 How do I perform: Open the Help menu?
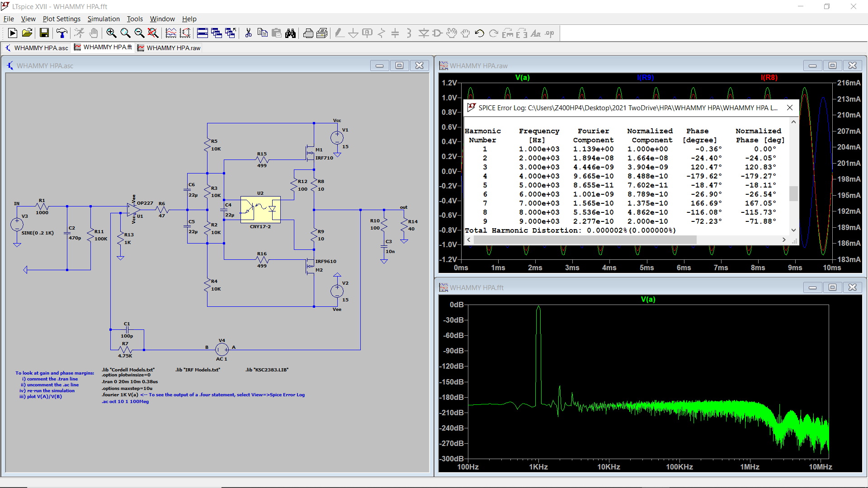tap(189, 19)
